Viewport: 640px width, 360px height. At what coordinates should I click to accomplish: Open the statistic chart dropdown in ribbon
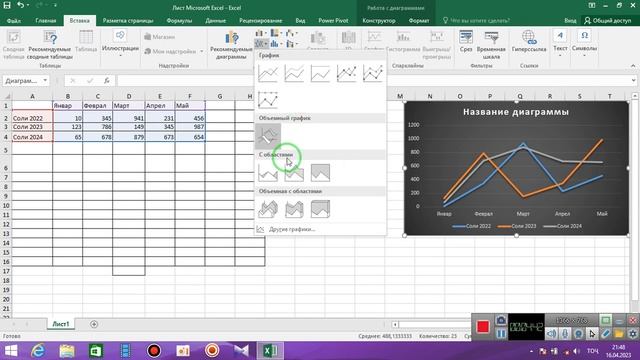coord(276,43)
